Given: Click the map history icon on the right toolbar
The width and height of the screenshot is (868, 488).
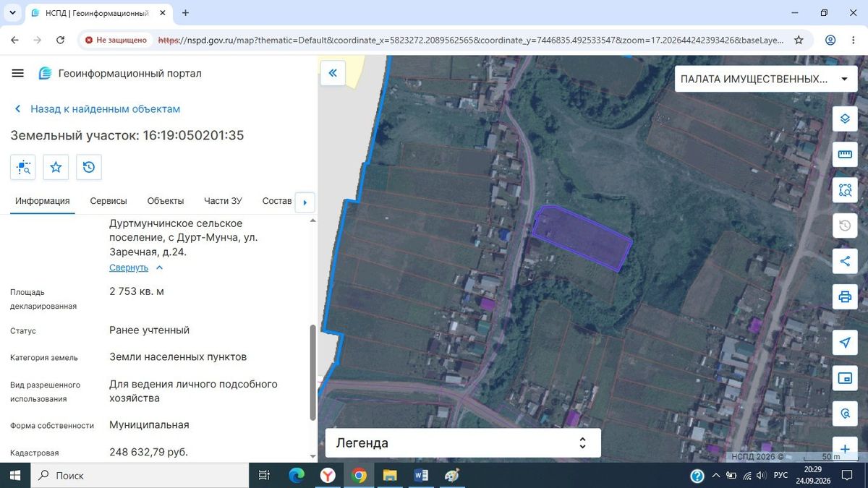Looking at the screenshot, I should pos(845,226).
